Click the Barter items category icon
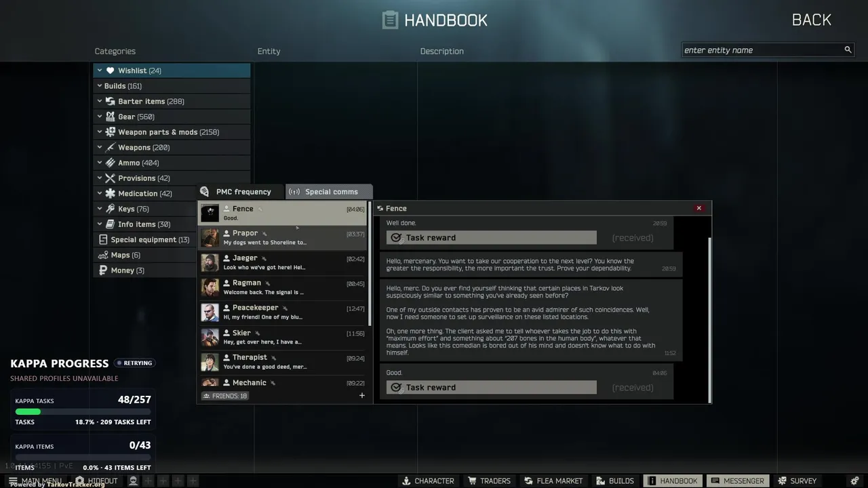 pyautogui.click(x=111, y=101)
